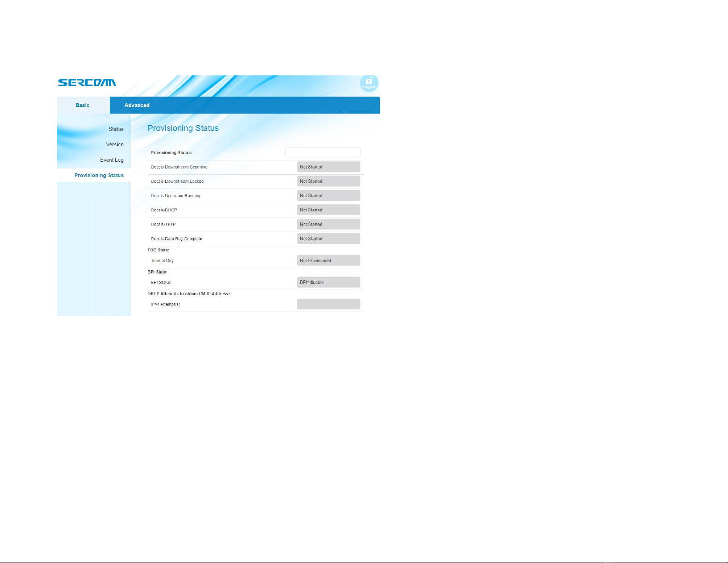Click the IPv4 Attempt(s) field
Image resolution: width=728 pixels, height=563 pixels.
pyautogui.click(x=328, y=304)
